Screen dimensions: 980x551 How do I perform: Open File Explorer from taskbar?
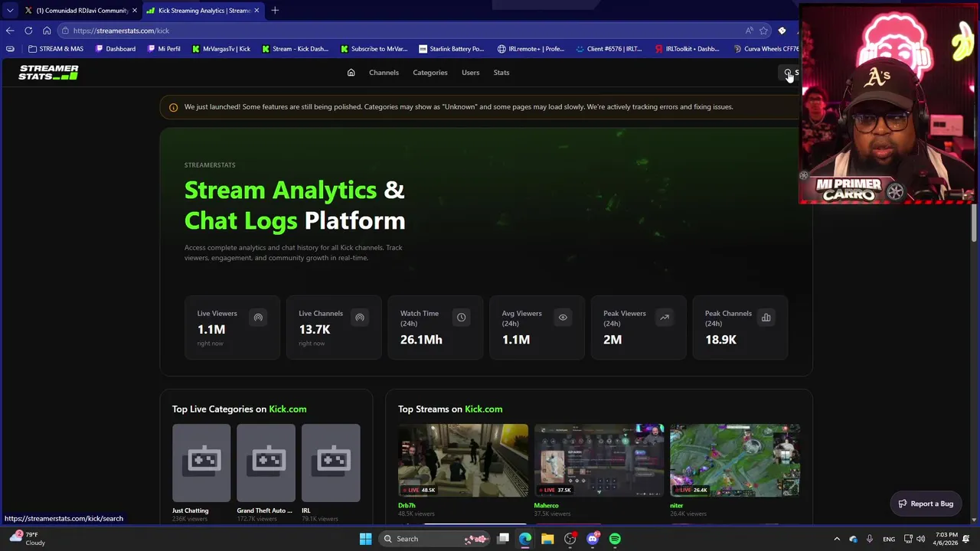point(547,539)
